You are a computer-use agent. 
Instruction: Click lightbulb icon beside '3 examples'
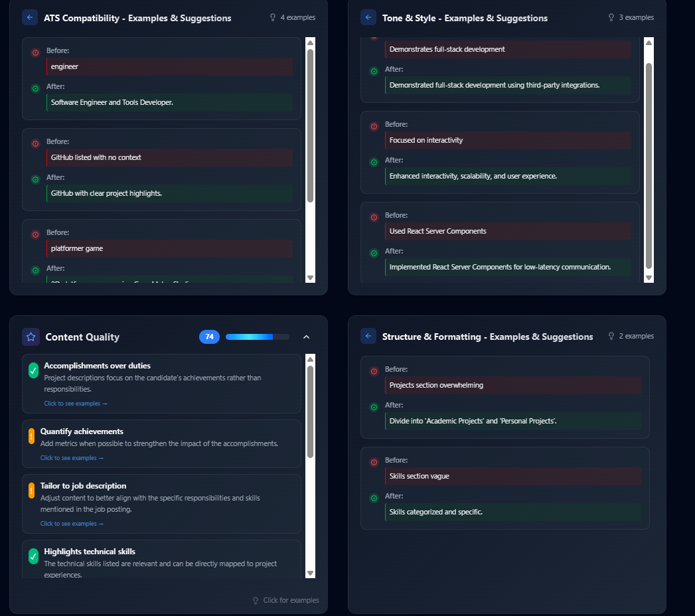coord(611,17)
